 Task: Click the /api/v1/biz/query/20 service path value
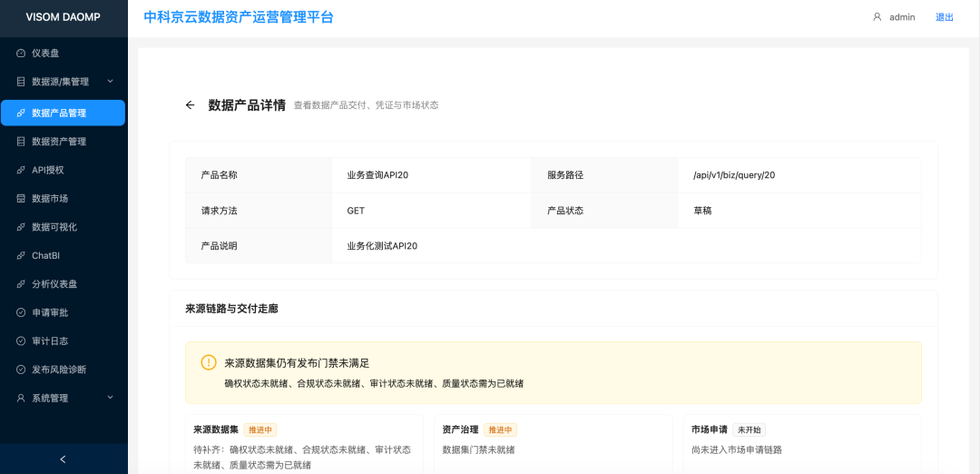click(x=734, y=175)
